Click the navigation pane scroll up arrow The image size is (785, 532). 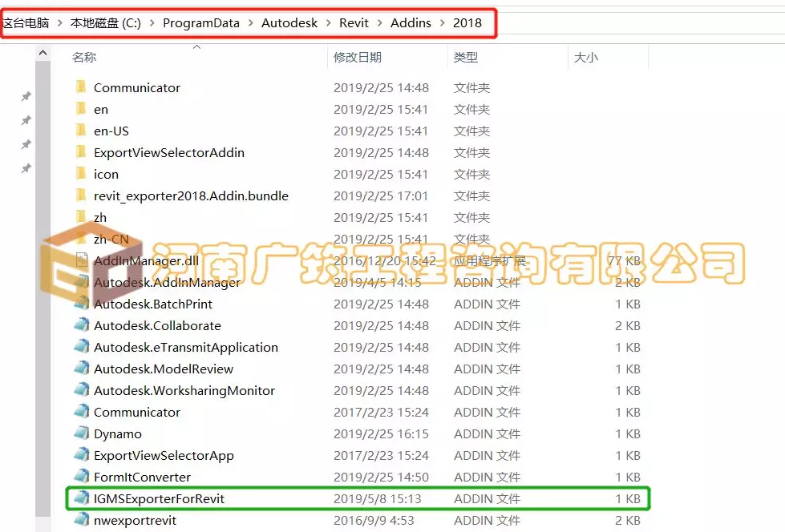click(43, 53)
